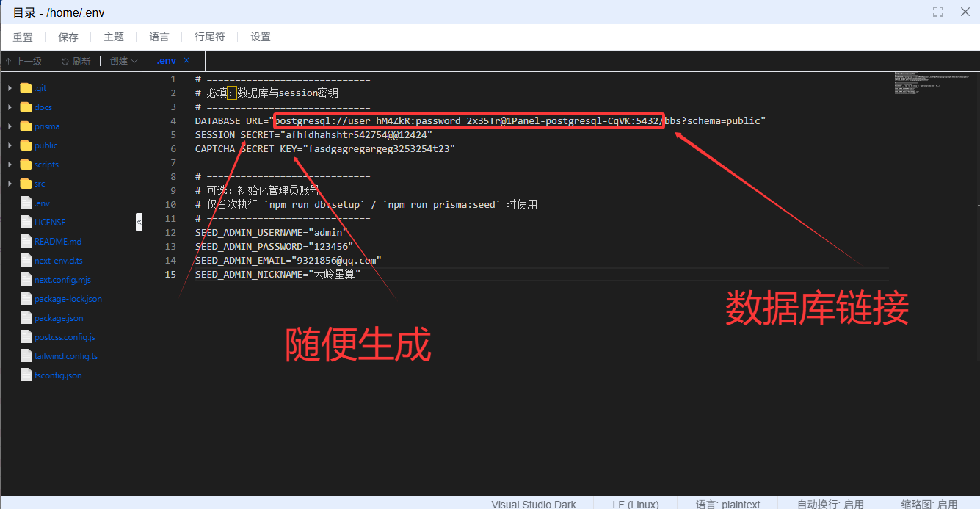This screenshot has height=509, width=980.
Task: Click the code minimap preview
Action: tap(932, 83)
